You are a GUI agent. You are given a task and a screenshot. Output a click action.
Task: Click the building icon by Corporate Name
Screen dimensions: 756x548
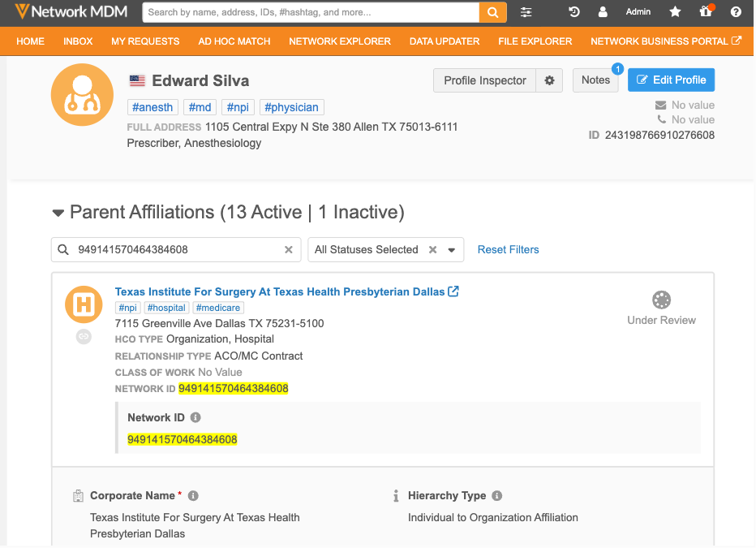click(78, 495)
